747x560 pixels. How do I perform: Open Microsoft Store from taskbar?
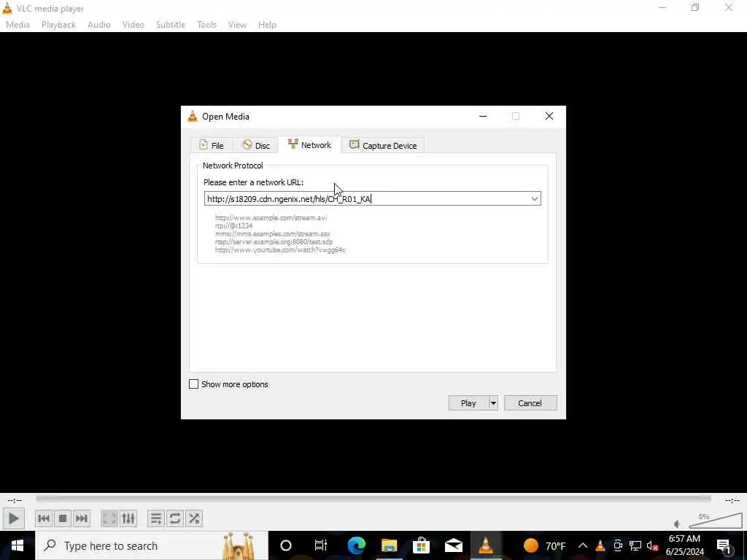[421, 545]
